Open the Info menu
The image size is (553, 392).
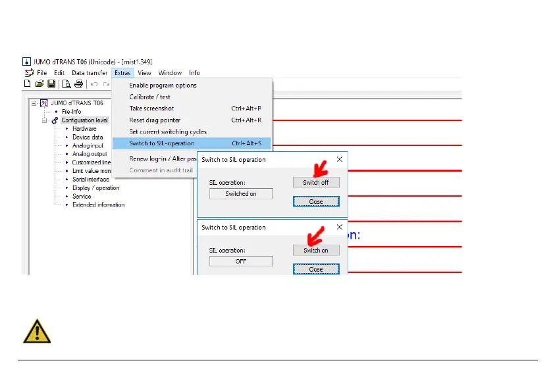pos(194,73)
